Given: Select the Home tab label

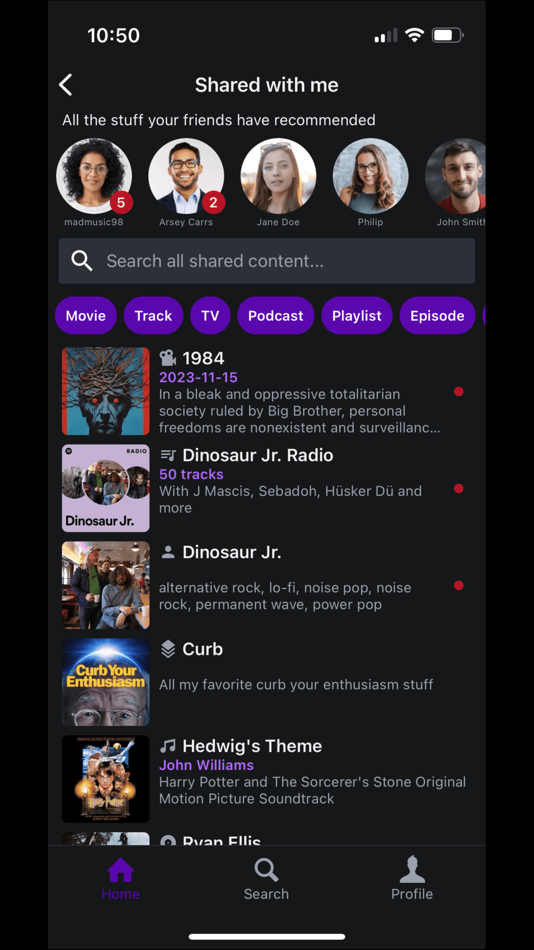Looking at the screenshot, I should [x=120, y=894].
